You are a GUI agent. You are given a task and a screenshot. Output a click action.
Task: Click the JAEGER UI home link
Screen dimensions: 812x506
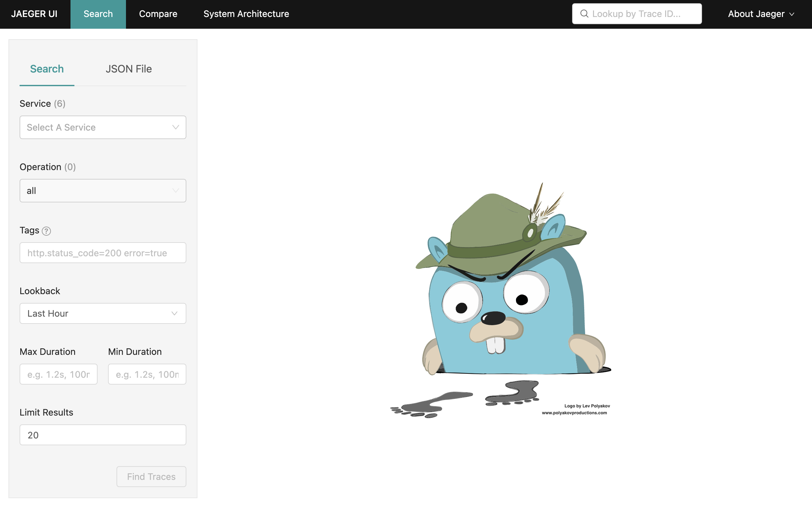[x=34, y=14]
